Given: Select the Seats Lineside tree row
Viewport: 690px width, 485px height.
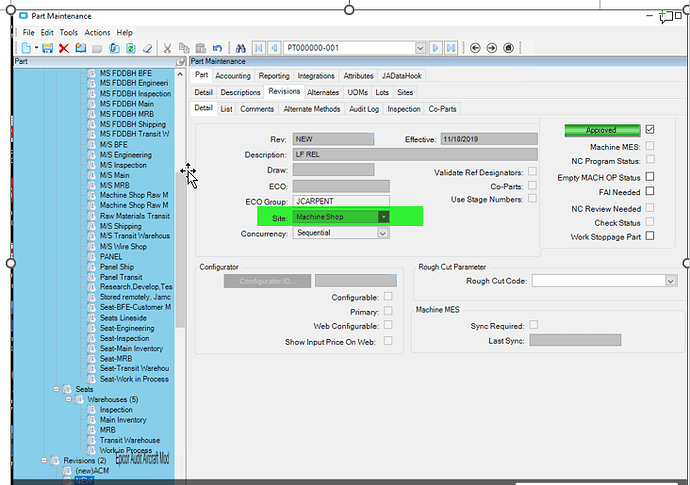Looking at the screenshot, I should [x=123, y=318].
